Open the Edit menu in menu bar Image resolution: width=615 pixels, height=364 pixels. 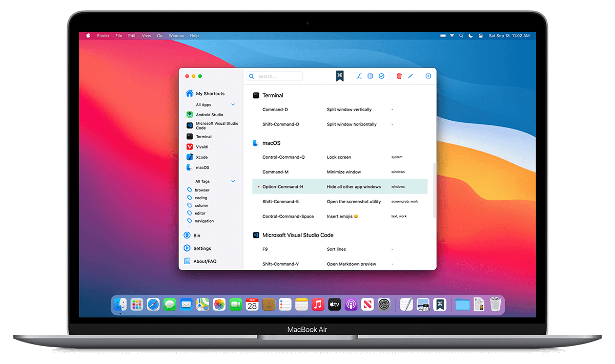[x=132, y=36]
